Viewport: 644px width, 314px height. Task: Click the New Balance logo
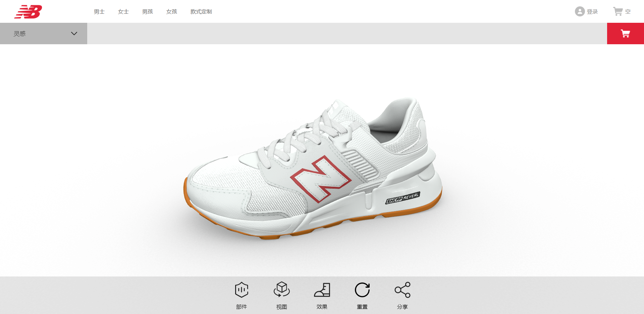(x=28, y=12)
